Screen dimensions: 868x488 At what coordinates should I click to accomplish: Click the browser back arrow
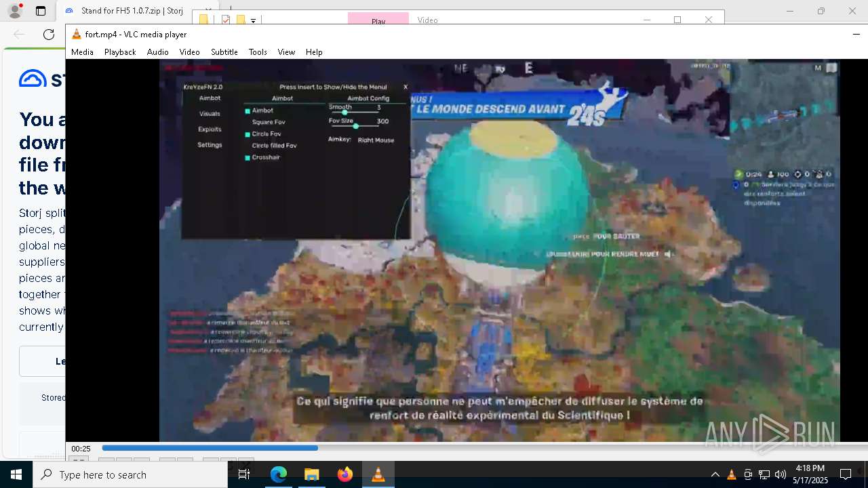19,35
